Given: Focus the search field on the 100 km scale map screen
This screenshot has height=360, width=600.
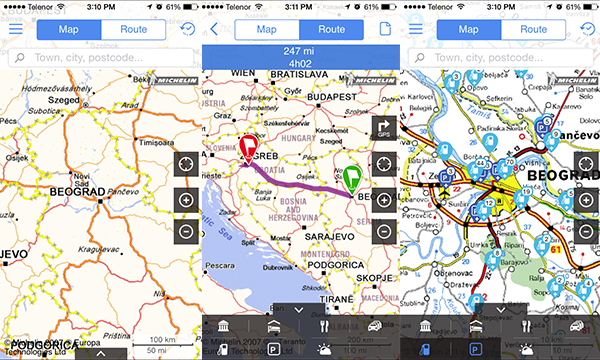Looking at the screenshot, I should [x=101, y=58].
